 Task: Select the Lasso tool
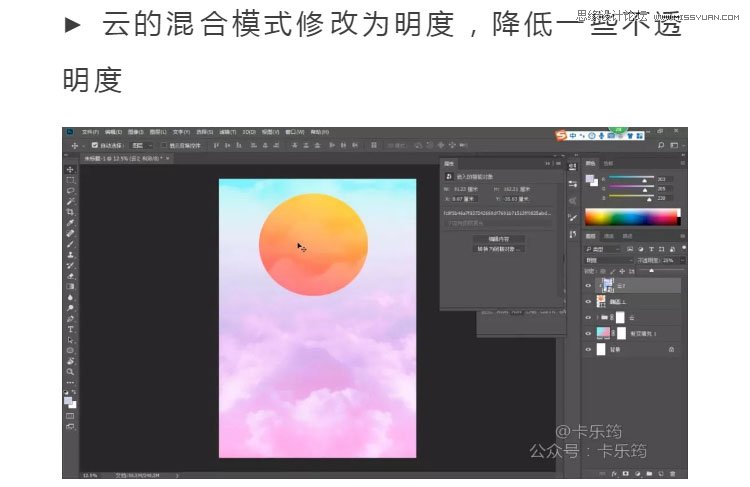(70, 190)
